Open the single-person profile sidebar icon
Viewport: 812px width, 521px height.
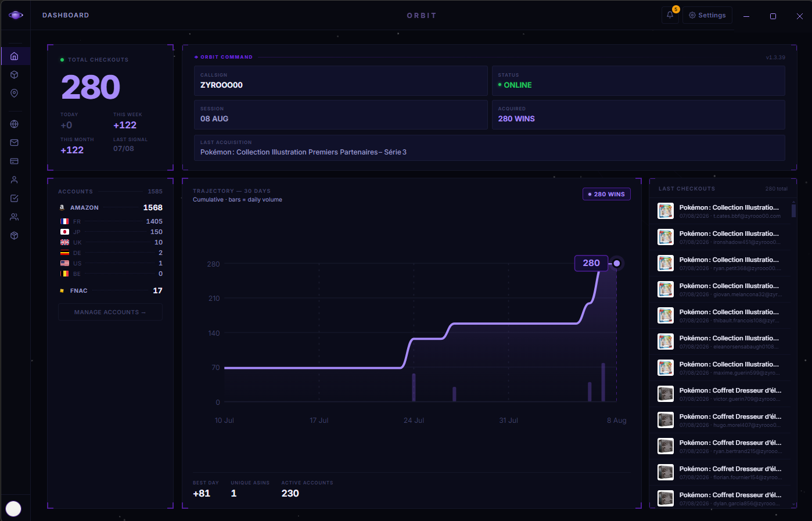(15, 179)
